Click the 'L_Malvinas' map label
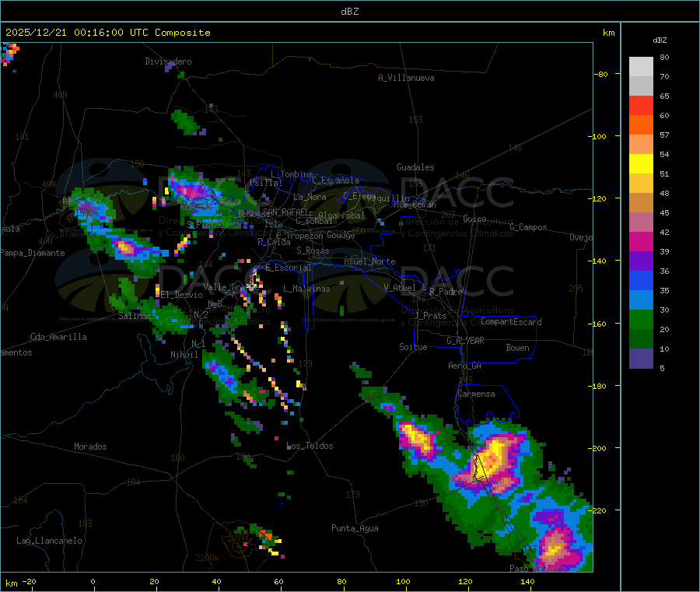The height and width of the screenshot is (592, 700). pyautogui.click(x=306, y=289)
